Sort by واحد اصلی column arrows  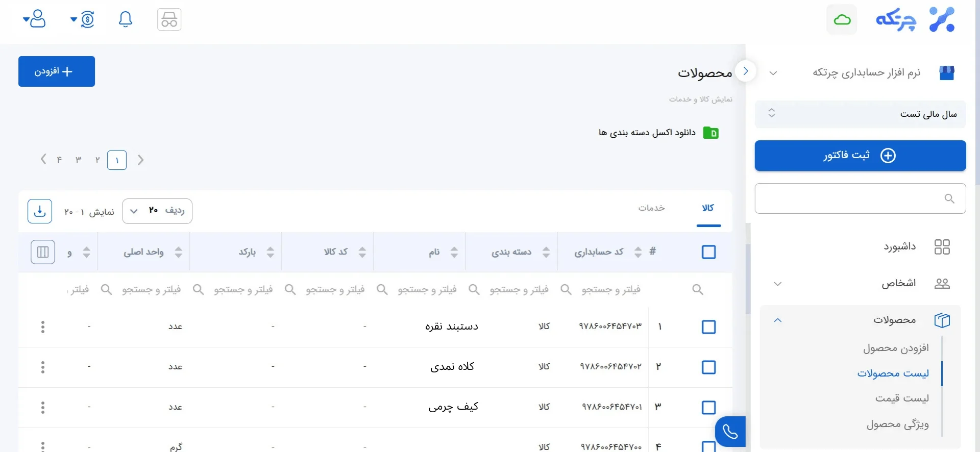(179, 252)
